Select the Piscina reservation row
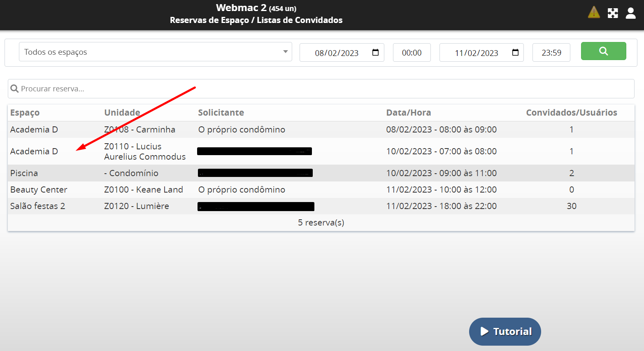The image size is (644, 351). point(24,173)
